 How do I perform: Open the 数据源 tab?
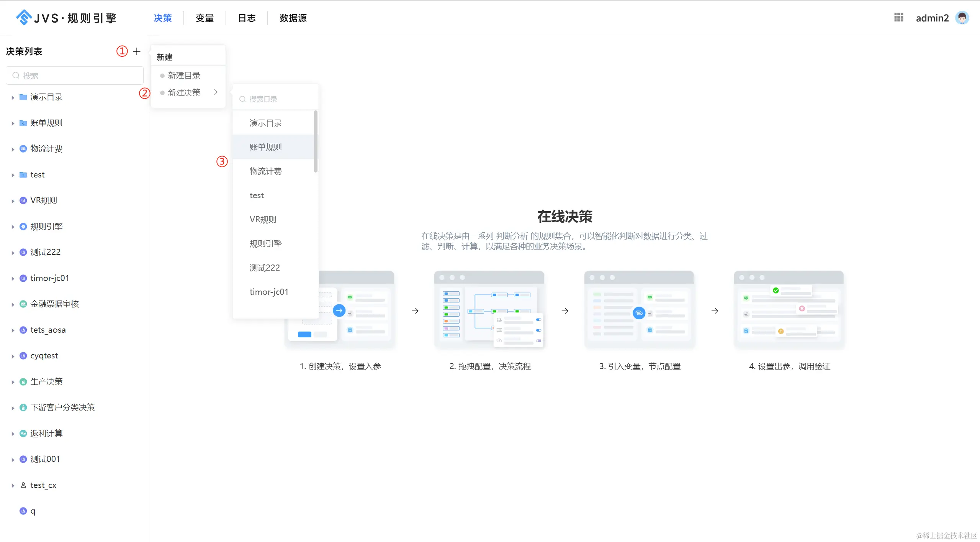coord(293,18)
